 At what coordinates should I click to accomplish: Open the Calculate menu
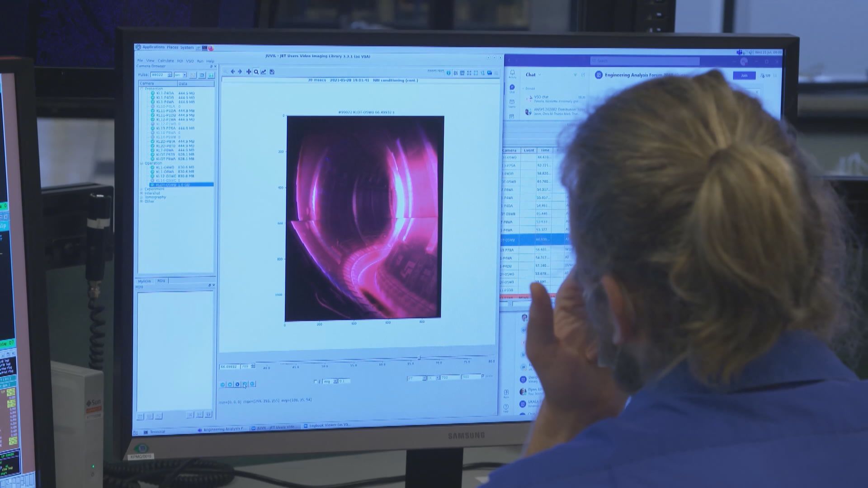coord(165,61)
